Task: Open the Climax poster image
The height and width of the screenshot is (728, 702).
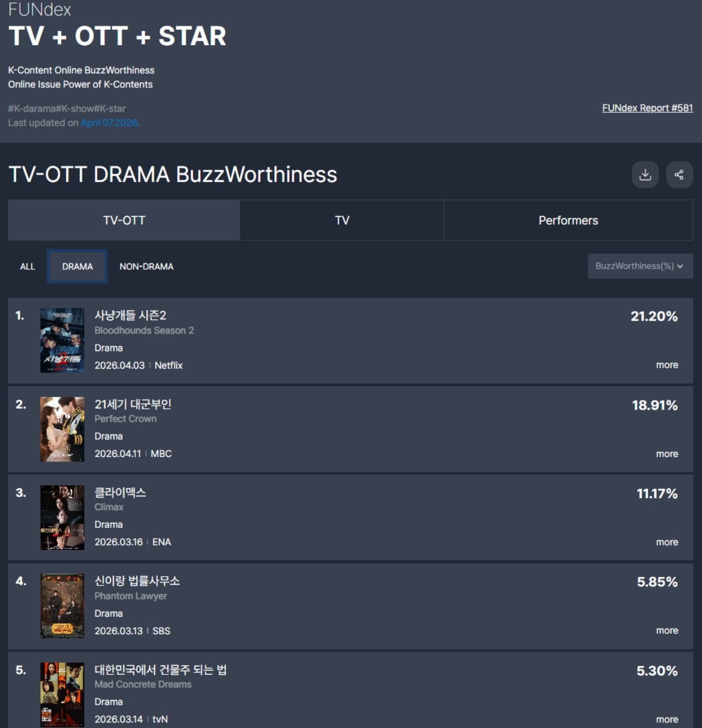Action: [x=62, y=517]
